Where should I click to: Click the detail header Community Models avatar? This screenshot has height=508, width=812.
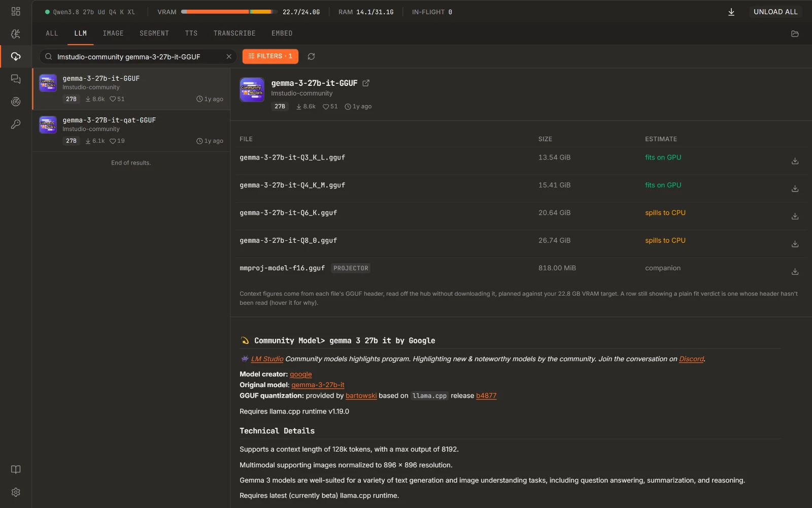click(x=252, y=90)
